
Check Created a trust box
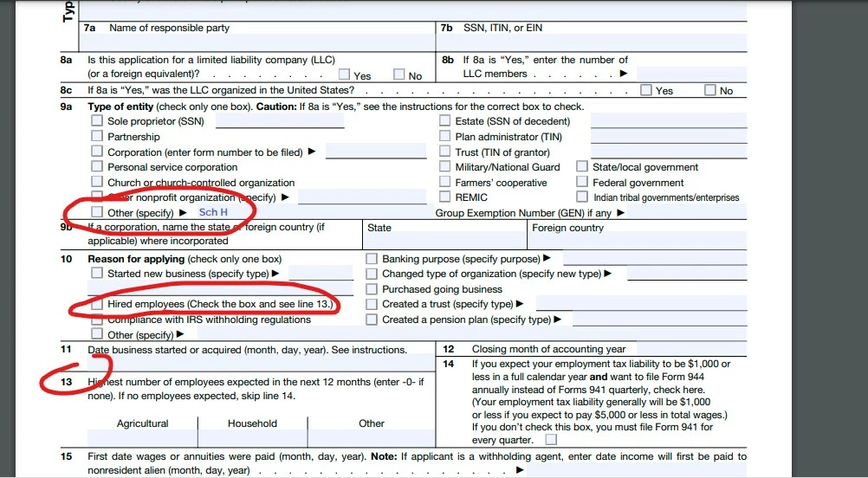tap(372, 304)
